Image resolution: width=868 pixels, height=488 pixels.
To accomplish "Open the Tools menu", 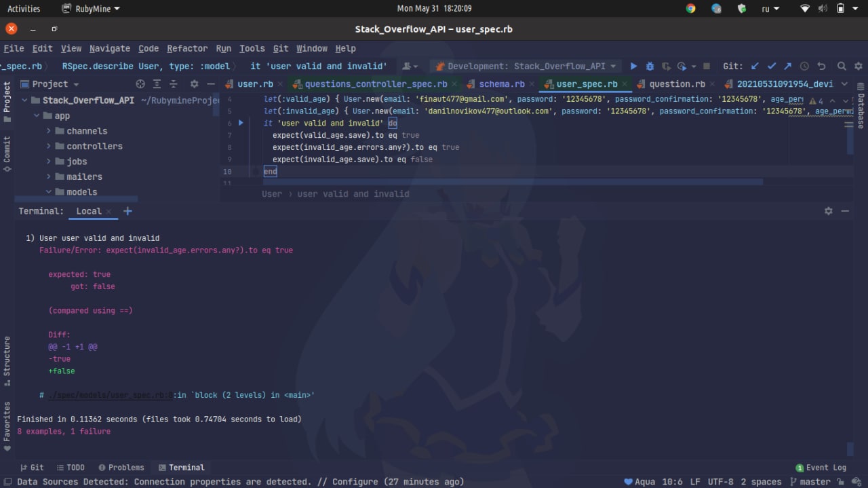I will [x=252, y=48].
